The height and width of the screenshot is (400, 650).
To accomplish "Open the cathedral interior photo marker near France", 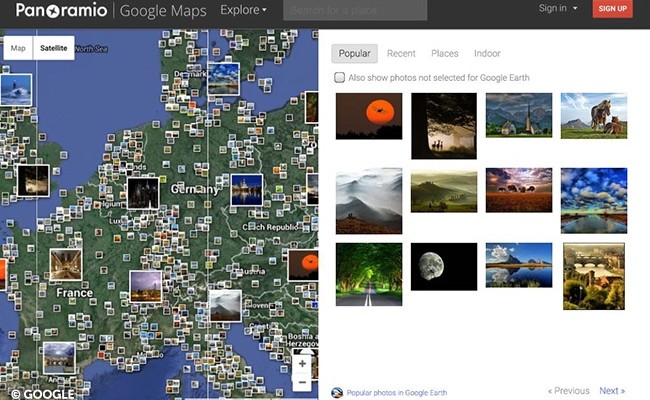I will coord(67,264).
